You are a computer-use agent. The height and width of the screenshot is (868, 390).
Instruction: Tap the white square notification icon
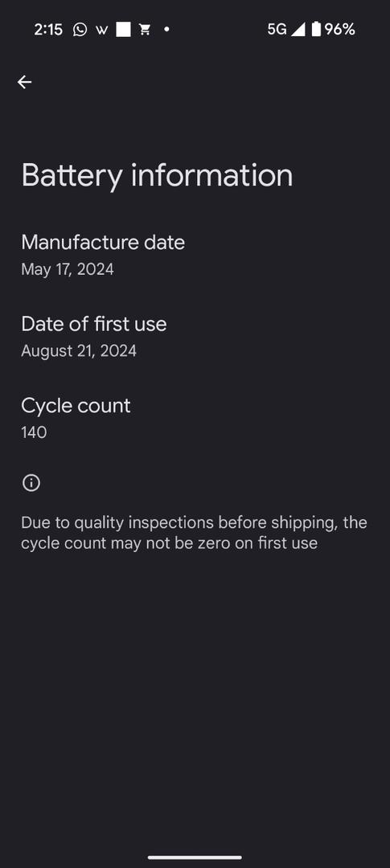pos(124,30)
